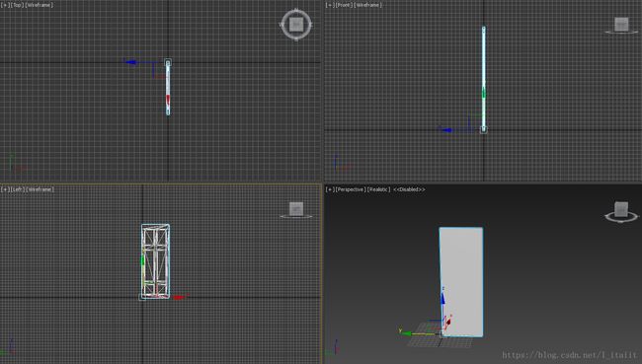Click the ViewCube in the Front viewport
The width and height of the screenshot is (642, 364).
621,25
